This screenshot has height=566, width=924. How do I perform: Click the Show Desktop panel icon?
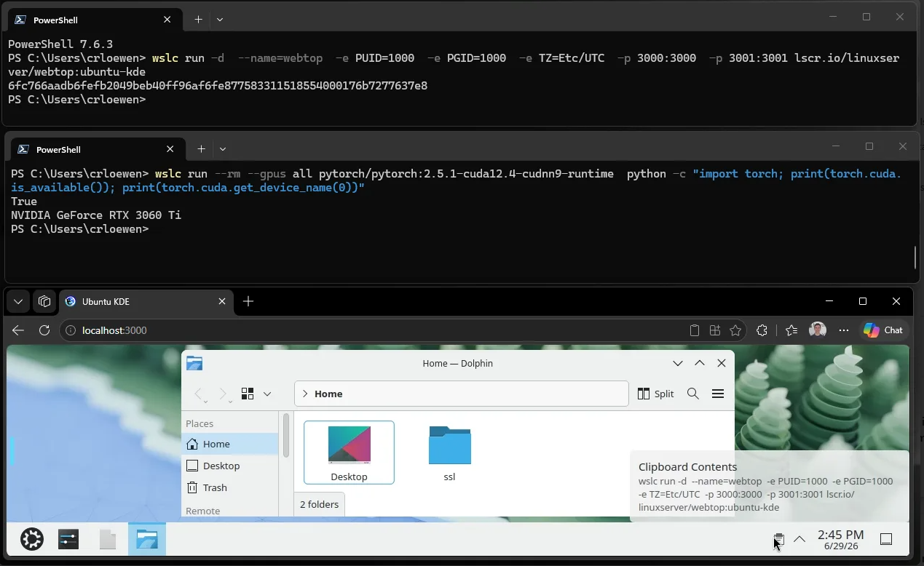pyautogui.click(x=886, y=539)
